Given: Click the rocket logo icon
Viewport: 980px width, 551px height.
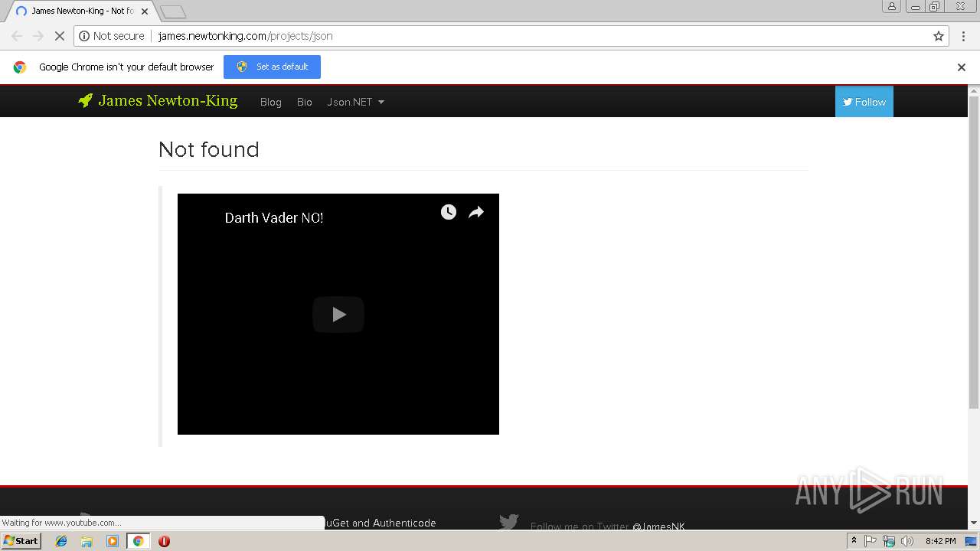Looking at the screenshot, I should [x=85, y=100].
